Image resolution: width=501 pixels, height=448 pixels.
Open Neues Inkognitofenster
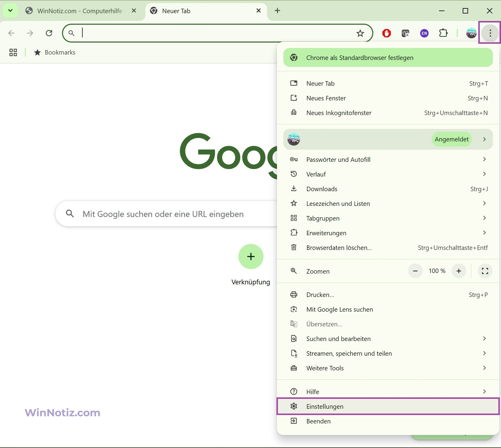tap(388, 113)
